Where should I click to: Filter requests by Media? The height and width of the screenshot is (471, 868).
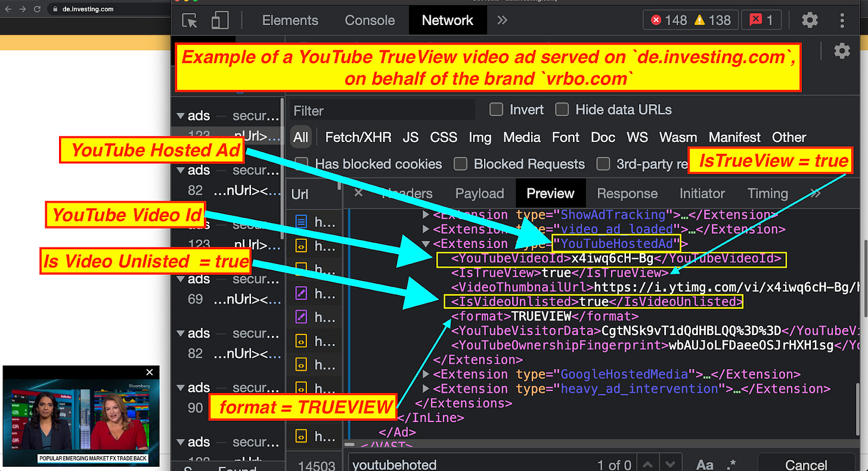(522, 137)
